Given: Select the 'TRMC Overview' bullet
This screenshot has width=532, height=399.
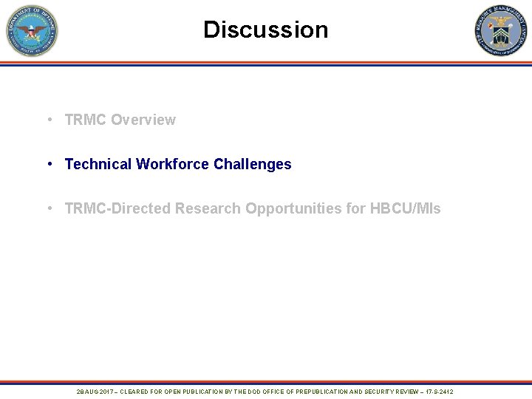Looking at the screenshot, I should 120,120.
